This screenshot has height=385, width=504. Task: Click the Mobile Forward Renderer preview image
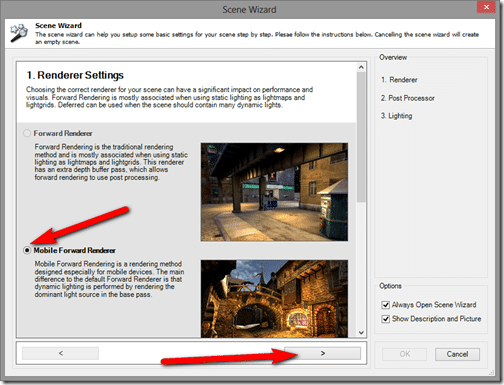(x=274, y=299)
